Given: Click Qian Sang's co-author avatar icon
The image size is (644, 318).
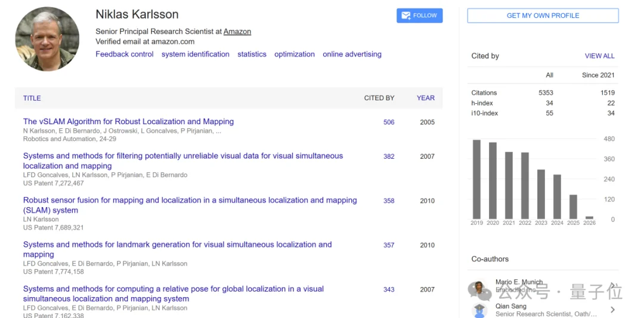Looking at the screenshot, I should [x=479, y=310].
